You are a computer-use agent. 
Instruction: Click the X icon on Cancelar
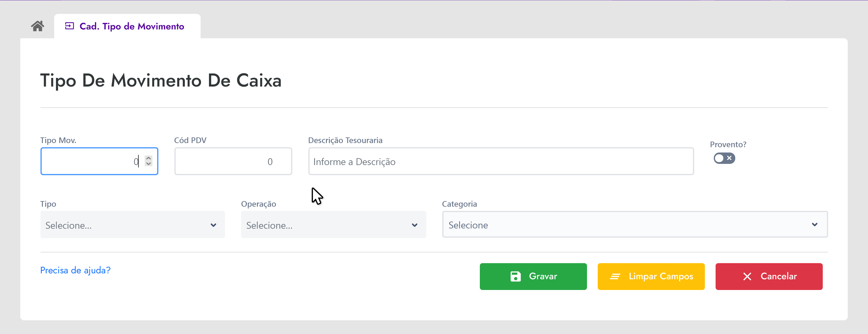[x=747, y=276]
